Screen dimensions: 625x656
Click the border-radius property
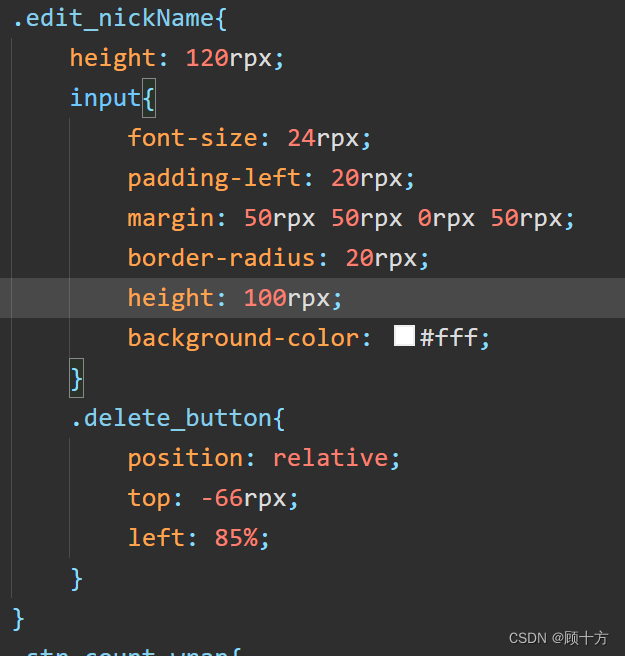(221, 257)
